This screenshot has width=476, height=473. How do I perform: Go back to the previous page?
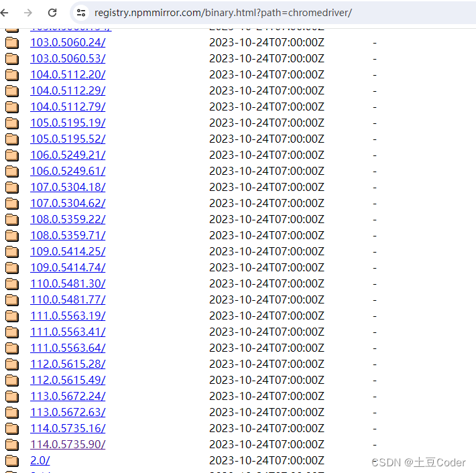(x=4, y=13)
